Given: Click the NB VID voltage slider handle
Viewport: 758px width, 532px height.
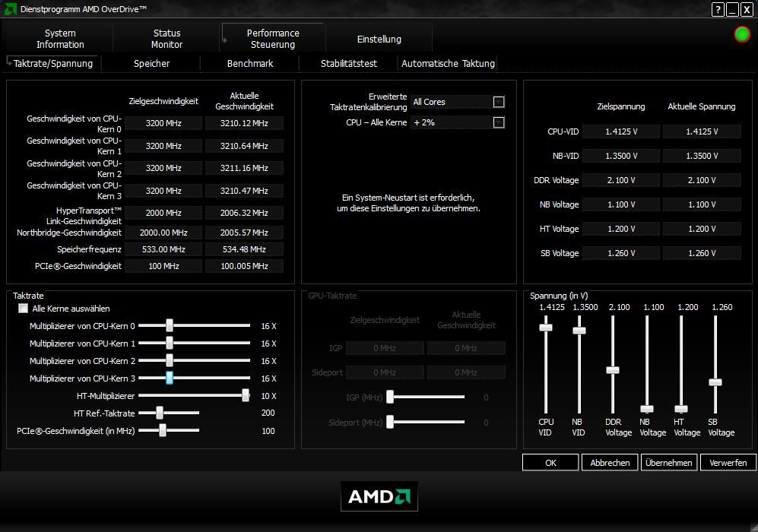Looking at the screenshot, I should pos(579,331).
